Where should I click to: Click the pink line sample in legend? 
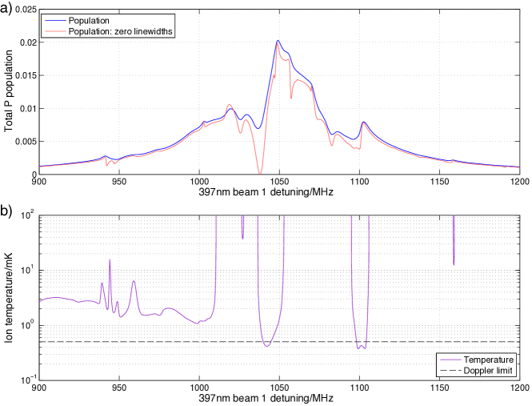55,31
